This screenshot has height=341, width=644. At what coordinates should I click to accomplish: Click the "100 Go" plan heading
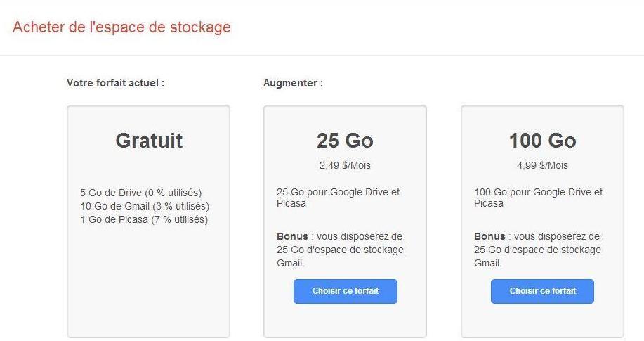point(542,141)
